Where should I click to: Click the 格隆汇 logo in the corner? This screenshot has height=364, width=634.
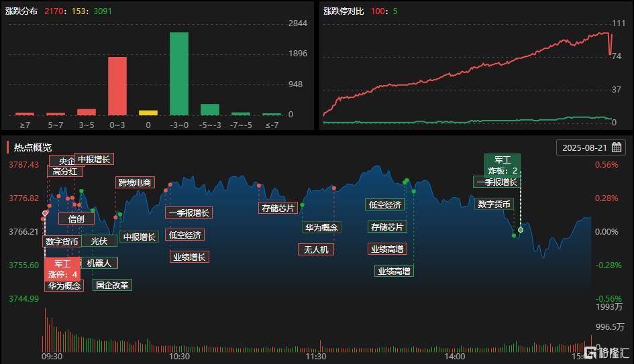point(606,353)
